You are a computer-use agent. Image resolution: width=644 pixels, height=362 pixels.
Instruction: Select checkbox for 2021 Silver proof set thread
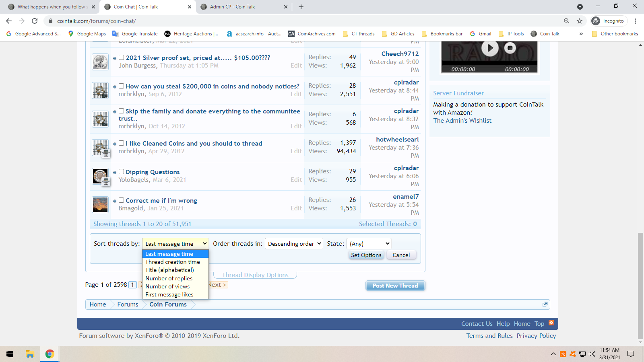pyautogui.click(x=121, y=58)
